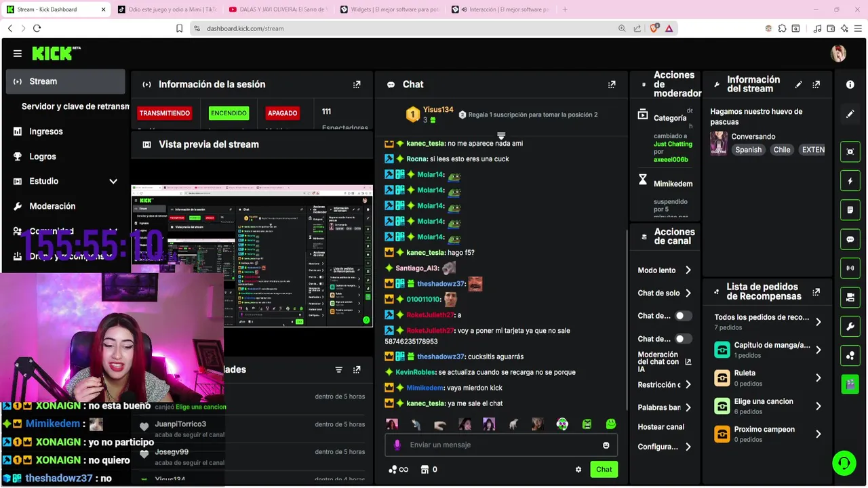868x488 pixels.
Task: Open Moderación del chat con IA link
Action: 664,362
